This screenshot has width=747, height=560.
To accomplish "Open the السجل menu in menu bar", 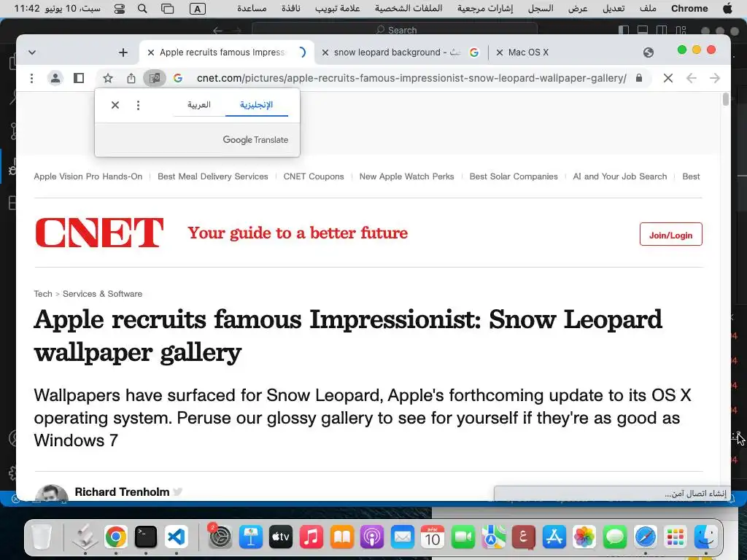I will 541,9.
